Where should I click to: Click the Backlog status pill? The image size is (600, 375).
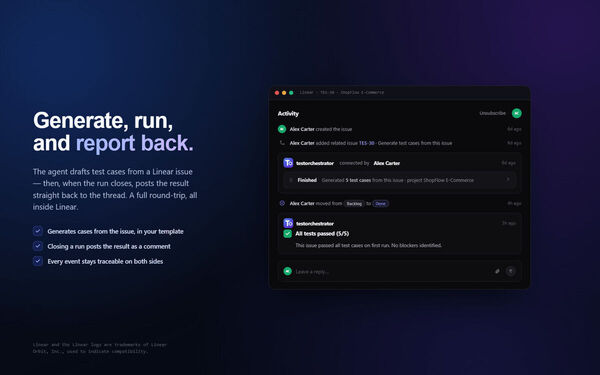354,204
